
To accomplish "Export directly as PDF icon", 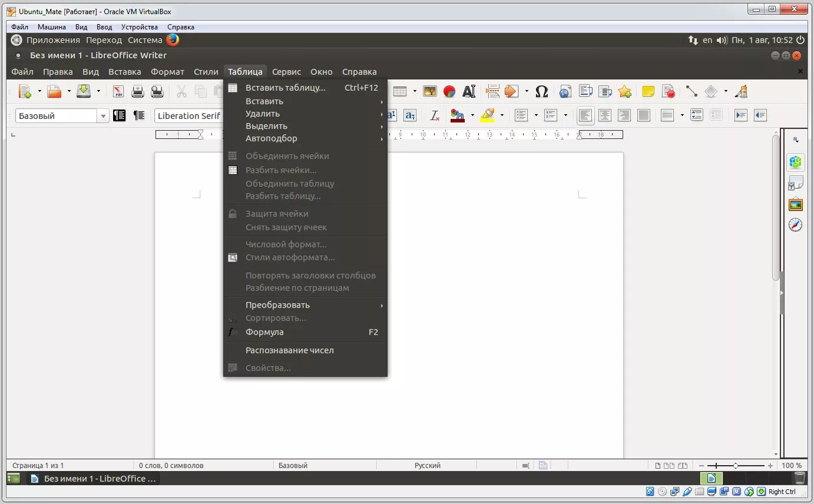I will pyautogui.click(x=118, y=91).
